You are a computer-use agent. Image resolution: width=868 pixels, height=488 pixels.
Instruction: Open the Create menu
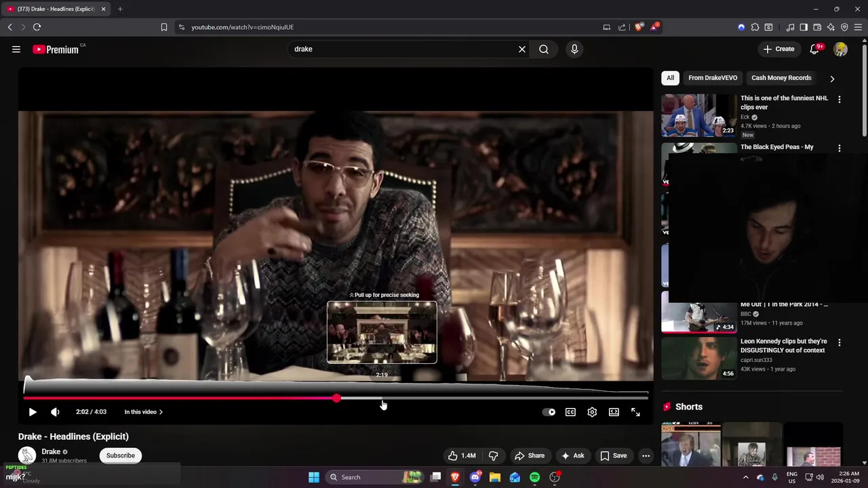778,49
